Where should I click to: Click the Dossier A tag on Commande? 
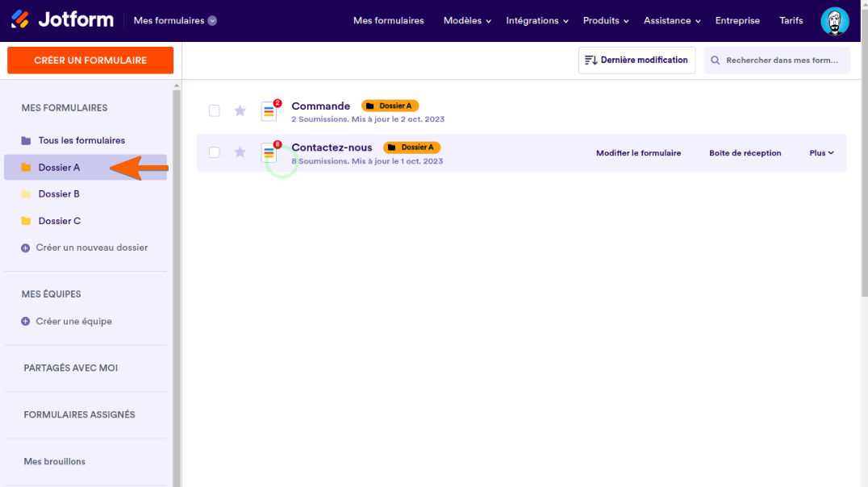390,106
